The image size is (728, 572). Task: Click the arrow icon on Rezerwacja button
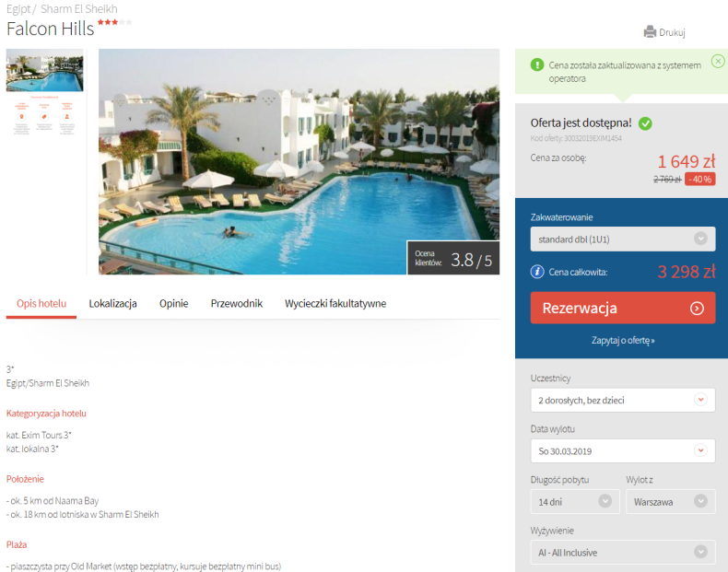697,308
